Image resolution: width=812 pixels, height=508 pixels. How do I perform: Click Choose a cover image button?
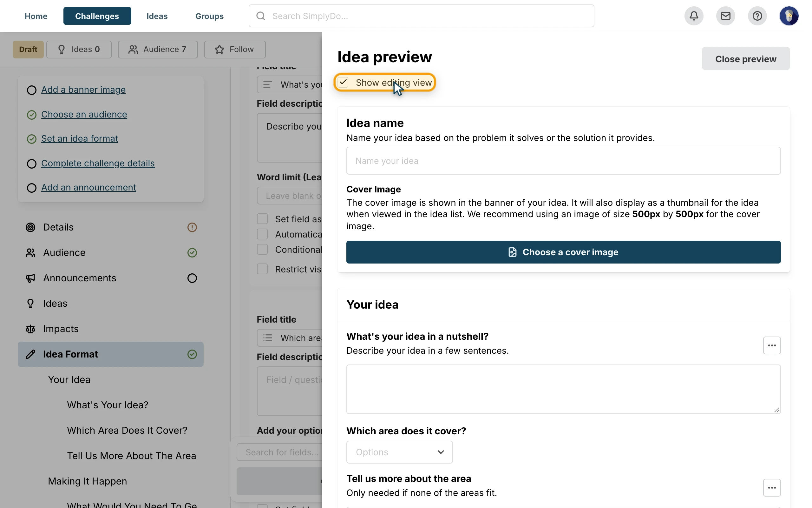tap(563, 252)
